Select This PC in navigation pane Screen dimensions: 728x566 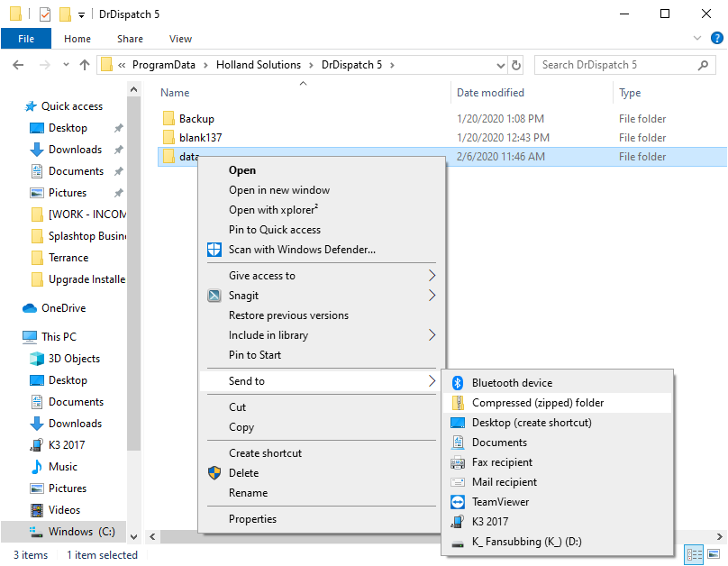point(59,337)
